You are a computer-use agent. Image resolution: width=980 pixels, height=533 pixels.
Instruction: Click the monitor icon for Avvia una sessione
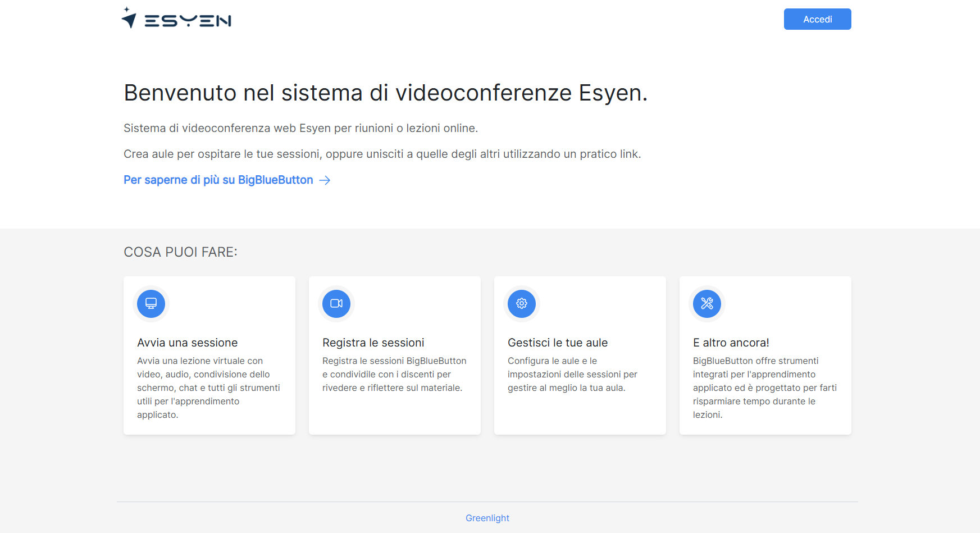151,303
